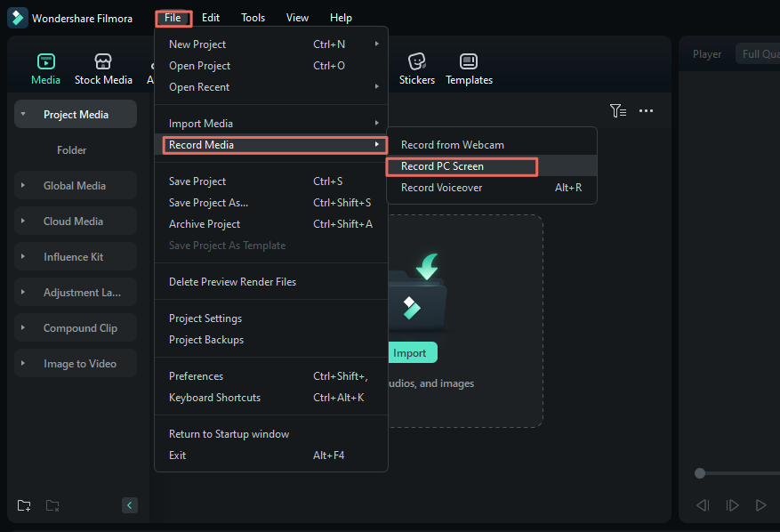Open the Edit menu

(x=211, y=18)
